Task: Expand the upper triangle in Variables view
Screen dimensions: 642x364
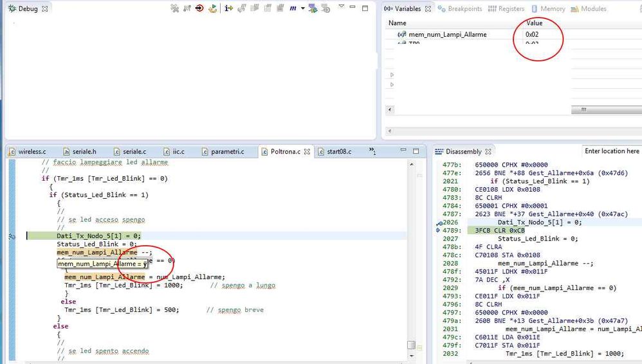Action: click(392, 75)
